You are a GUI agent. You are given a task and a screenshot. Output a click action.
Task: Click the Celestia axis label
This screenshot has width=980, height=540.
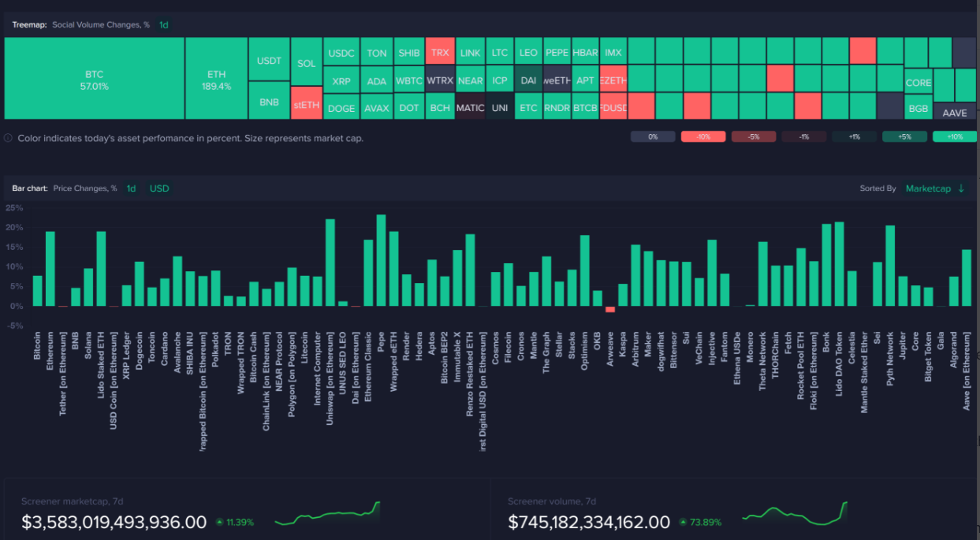click(852, 348)
